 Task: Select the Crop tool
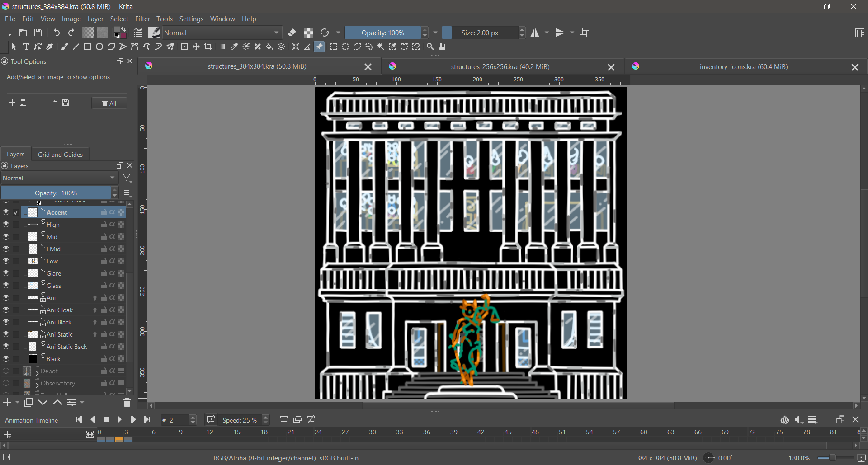(208, 47)
